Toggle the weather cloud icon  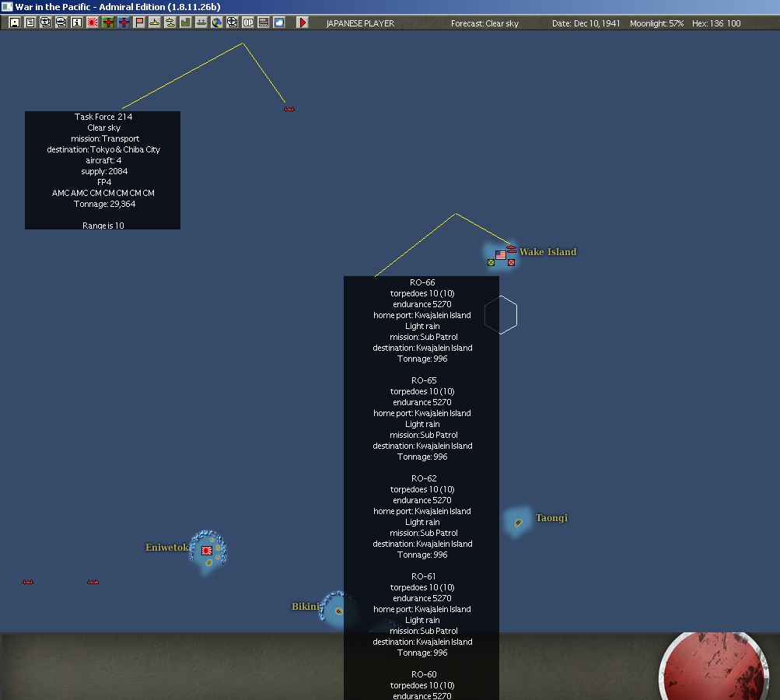279,23
